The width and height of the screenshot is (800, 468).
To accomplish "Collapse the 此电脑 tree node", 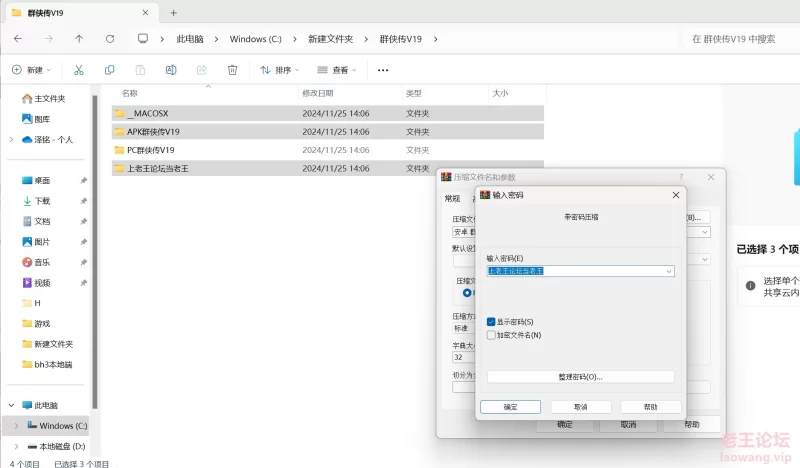I will [11, 405].
